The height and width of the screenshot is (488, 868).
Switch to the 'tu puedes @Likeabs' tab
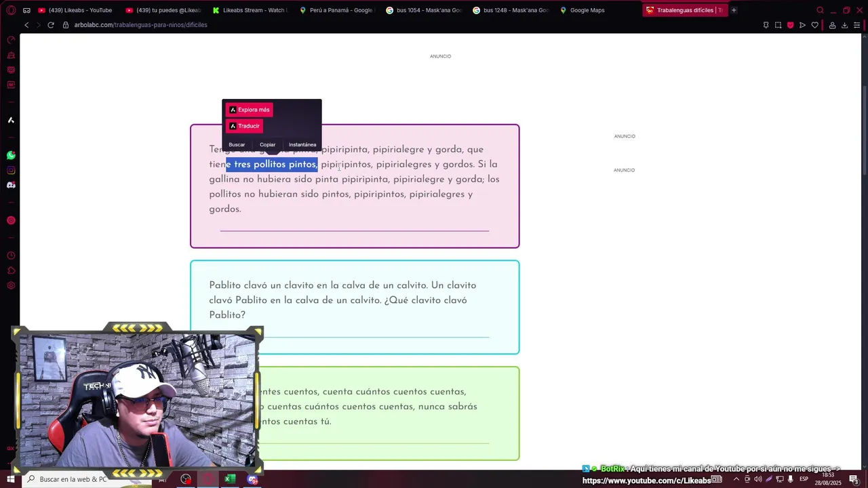coord(163,10)
